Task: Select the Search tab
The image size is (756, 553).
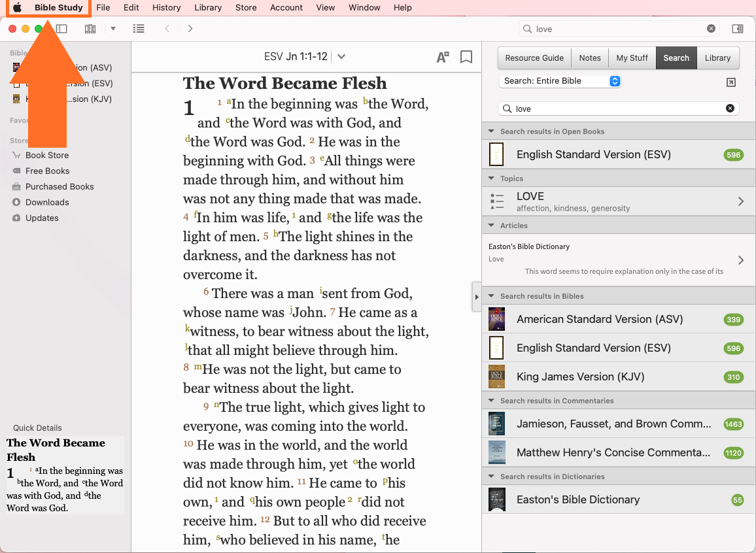Action: pyautogui.click(x=676, y=58)
